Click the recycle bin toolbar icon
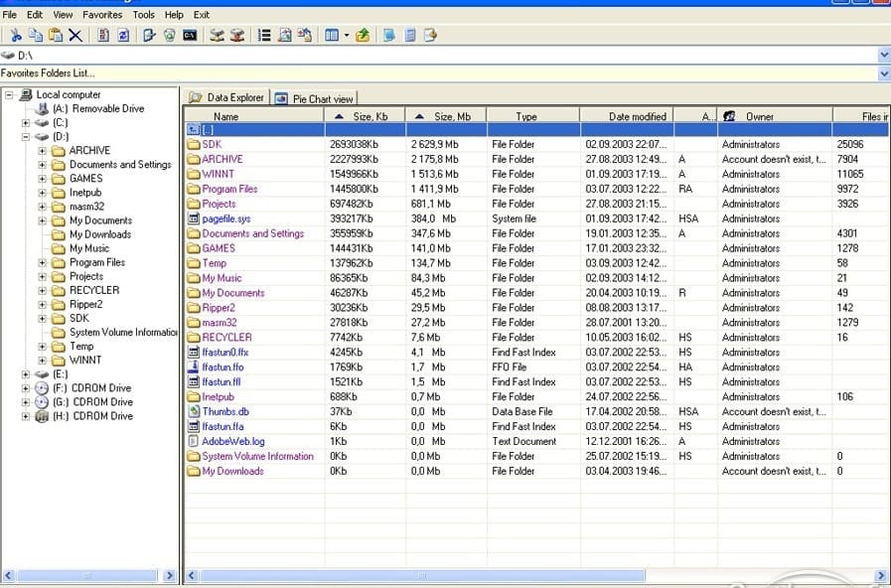 [169, 35]
